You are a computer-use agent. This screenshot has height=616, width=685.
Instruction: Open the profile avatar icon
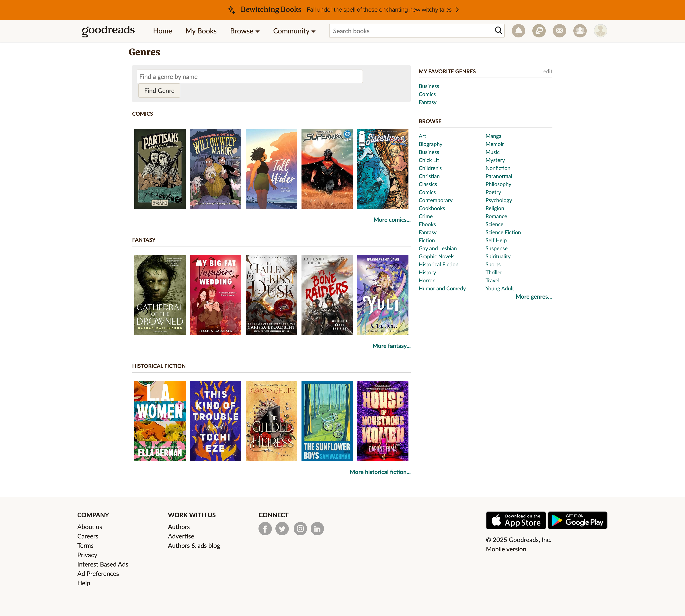point(600,31)
